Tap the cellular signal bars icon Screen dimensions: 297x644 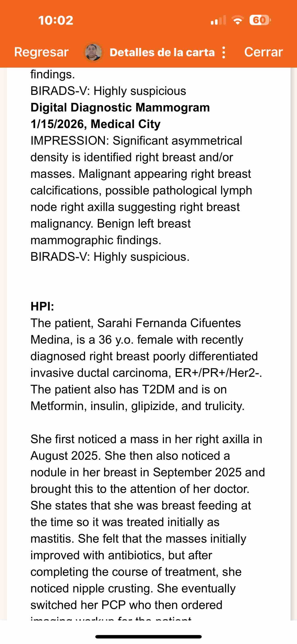point(218,20)
